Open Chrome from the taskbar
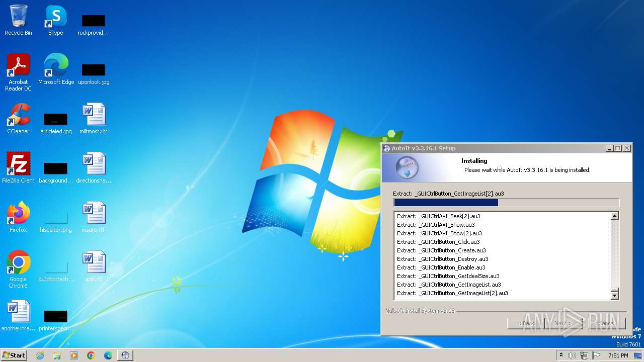Screen dimensions: 644x362 pos(91,355)
